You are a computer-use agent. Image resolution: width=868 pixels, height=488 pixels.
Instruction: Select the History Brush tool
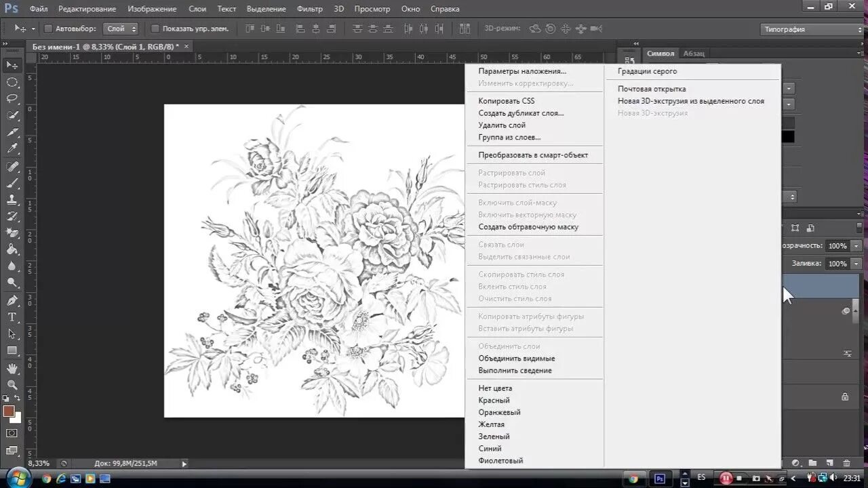coord(12,216)
